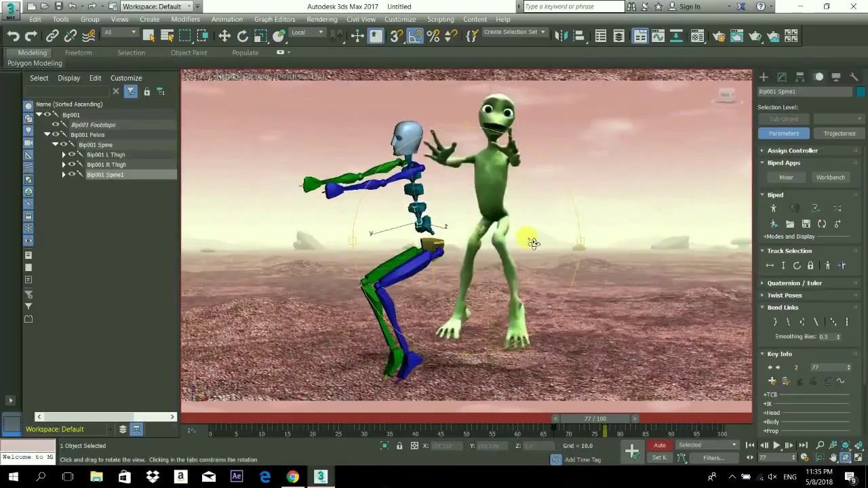Click the Trajectories button
The width and height of the screenshot is (868, 488).
(x=839, y=134)
